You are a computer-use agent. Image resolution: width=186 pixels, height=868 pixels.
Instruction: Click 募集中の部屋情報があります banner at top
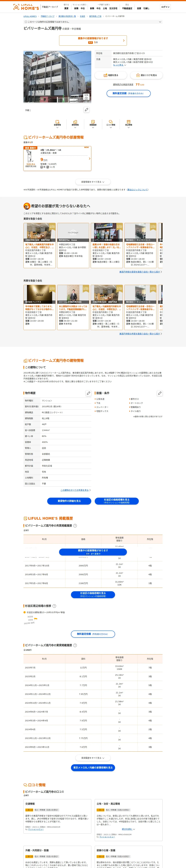pyautogui.click(x=93, y=41)
